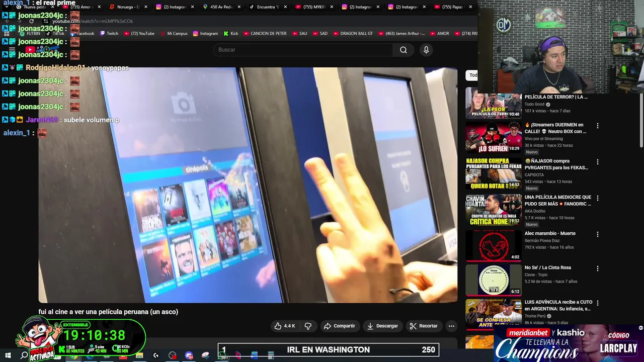The image size is (644, 362).
Task: Click the YouTube search magnifier button
Action: click(x=403, y=50)
